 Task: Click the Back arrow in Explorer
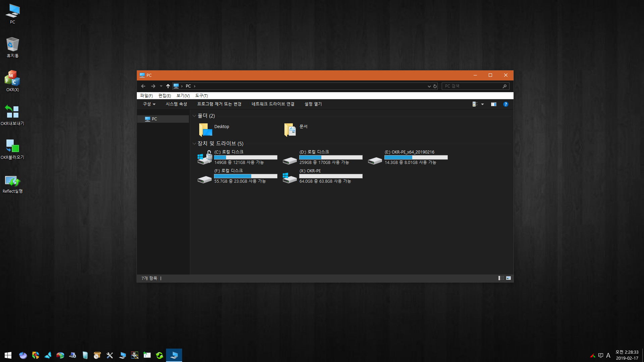coord(143,86)
